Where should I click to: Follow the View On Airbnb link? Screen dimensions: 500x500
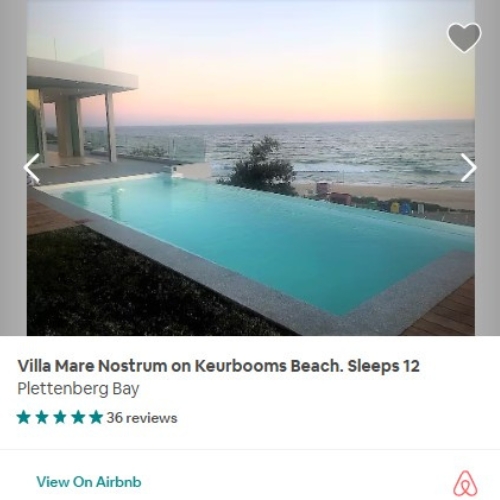pyautogui.click(x=89, y=482)
